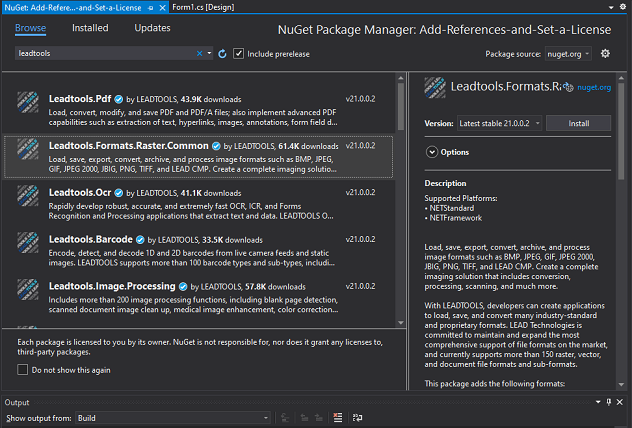Click the package icon in details pane
The image size is (632, 428).
435,87
